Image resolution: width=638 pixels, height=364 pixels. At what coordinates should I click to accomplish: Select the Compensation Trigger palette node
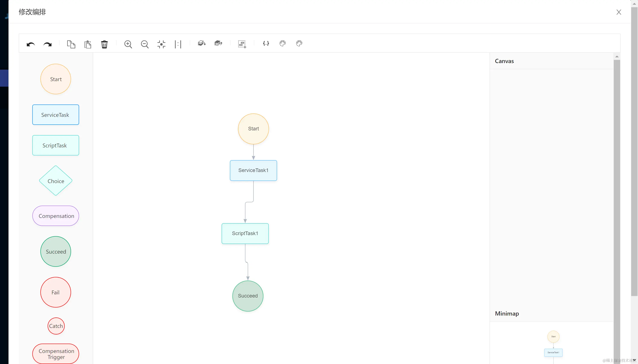click(x=56, y=354)
